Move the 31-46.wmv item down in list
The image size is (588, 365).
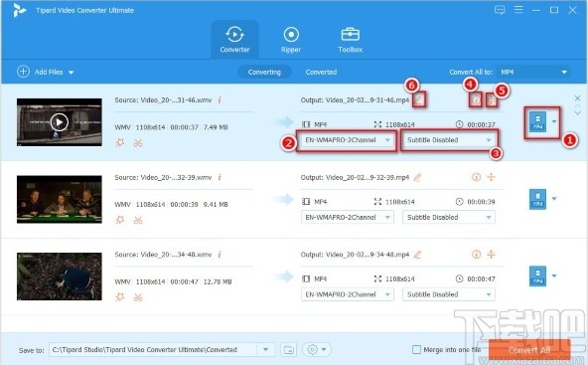pyautogui.click(x=577, y=113)
